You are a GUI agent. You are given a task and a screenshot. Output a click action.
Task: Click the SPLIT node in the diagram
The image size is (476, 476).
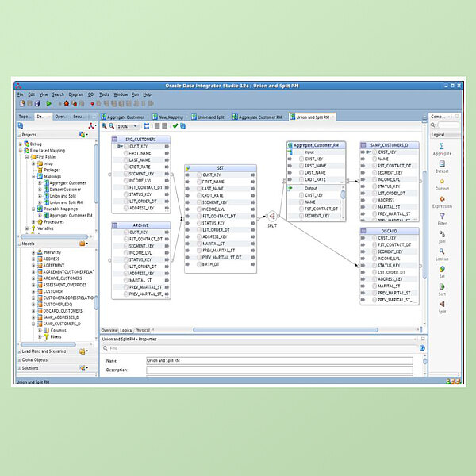pyautogui.click(x=271, y=216)
